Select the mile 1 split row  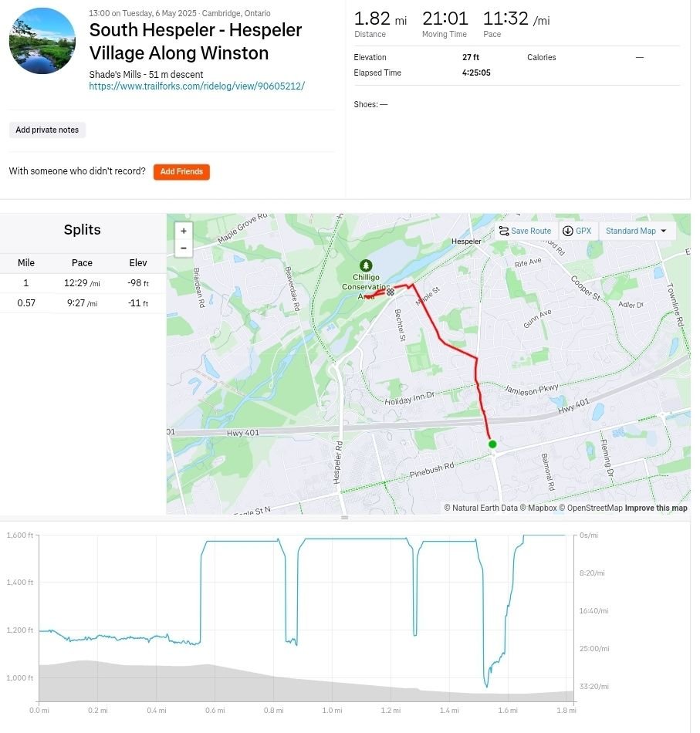tap(83, 283)
